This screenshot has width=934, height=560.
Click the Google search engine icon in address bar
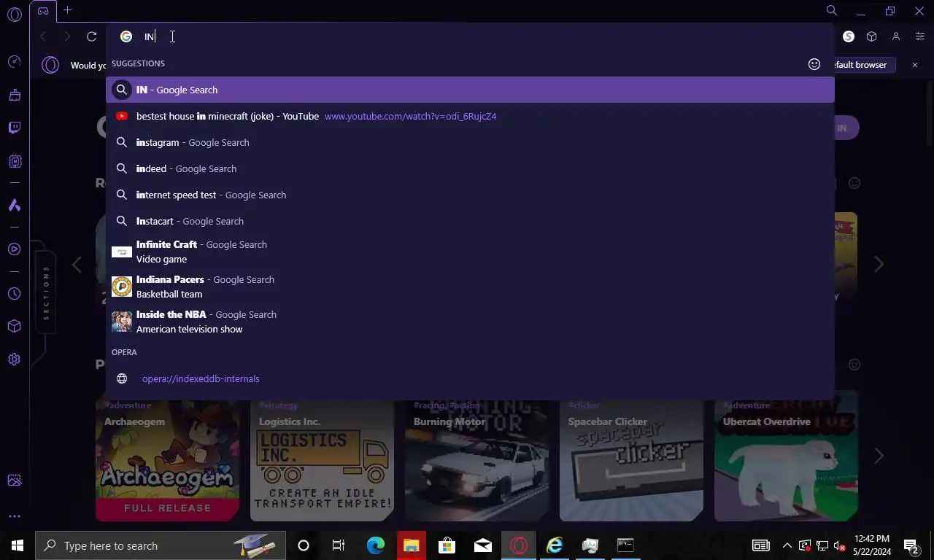pos(126,36)
